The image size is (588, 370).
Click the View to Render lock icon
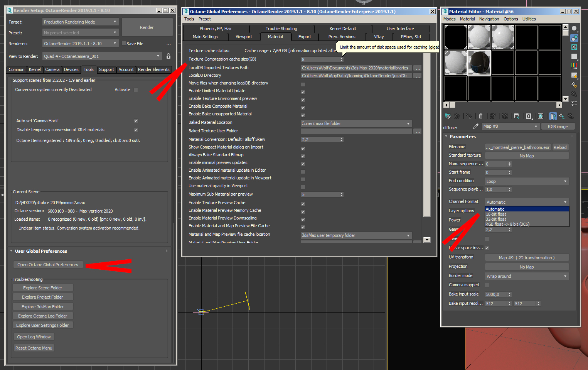[x=168, y=56]
